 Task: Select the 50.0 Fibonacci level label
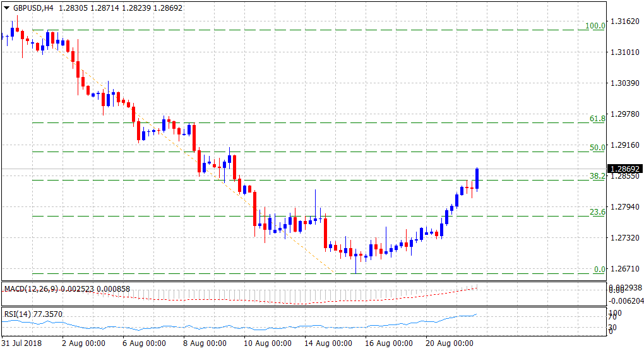pyautogui.click(x=597, y=148)
